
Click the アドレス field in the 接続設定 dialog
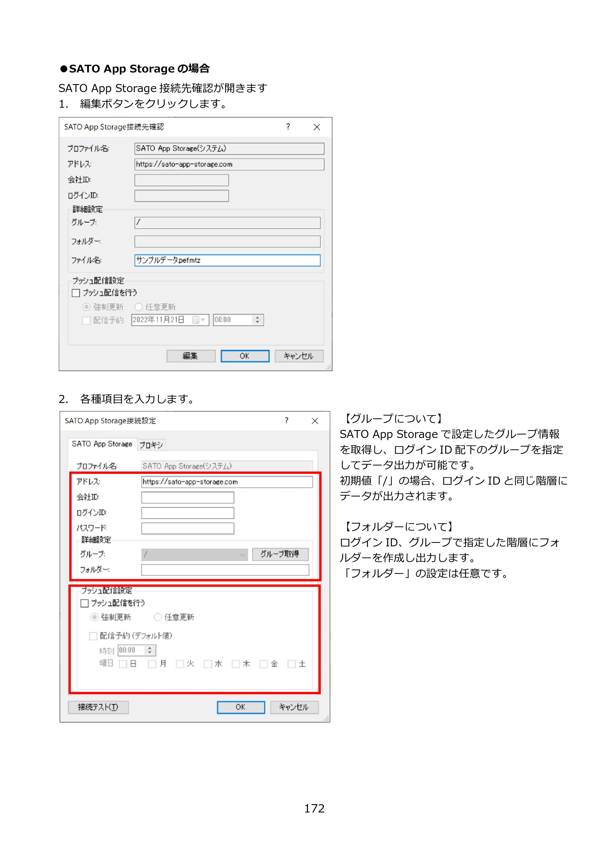[x=227, y=482]
